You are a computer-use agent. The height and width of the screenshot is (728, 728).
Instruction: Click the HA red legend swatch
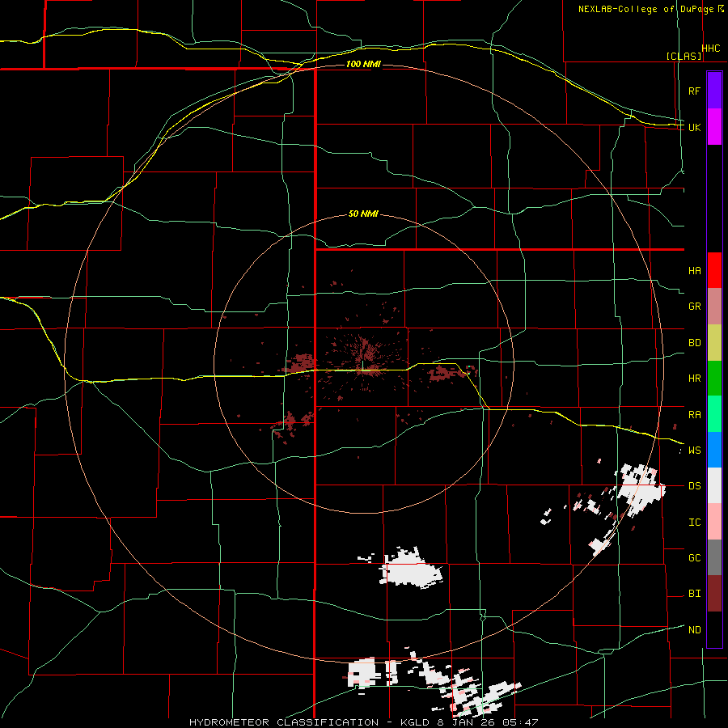[714, 270]
